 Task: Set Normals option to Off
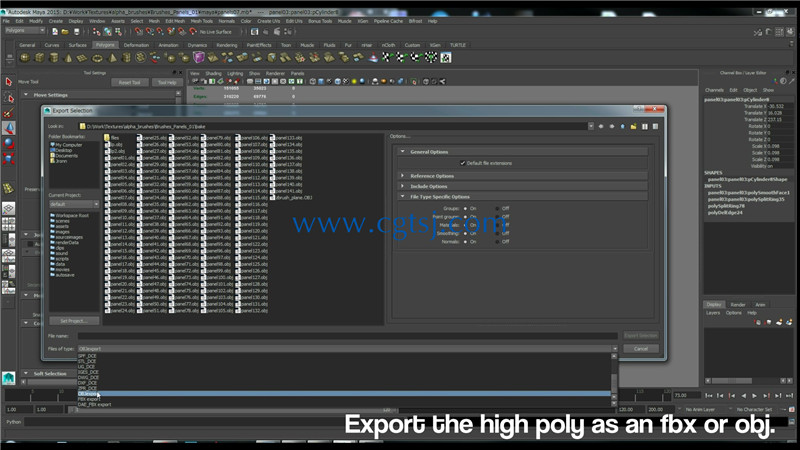click(x=497, y=242)
